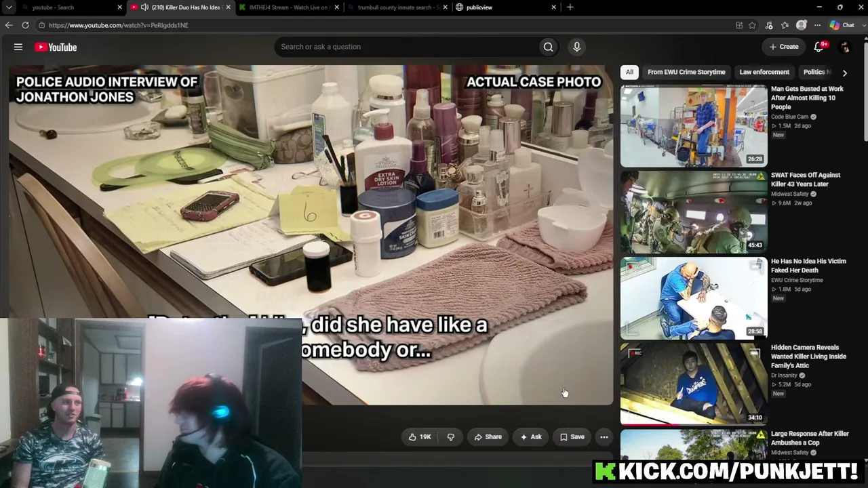Open the browser settings and more menu

(817, 25)
